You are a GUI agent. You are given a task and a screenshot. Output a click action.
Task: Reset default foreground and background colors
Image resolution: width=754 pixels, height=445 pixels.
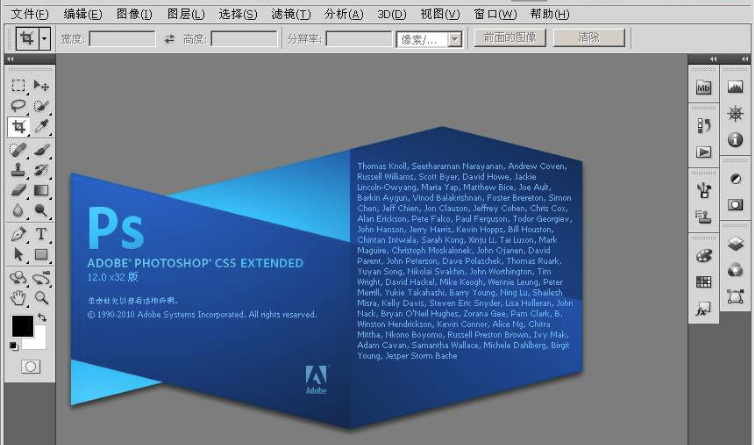click(x=14, y=346)
